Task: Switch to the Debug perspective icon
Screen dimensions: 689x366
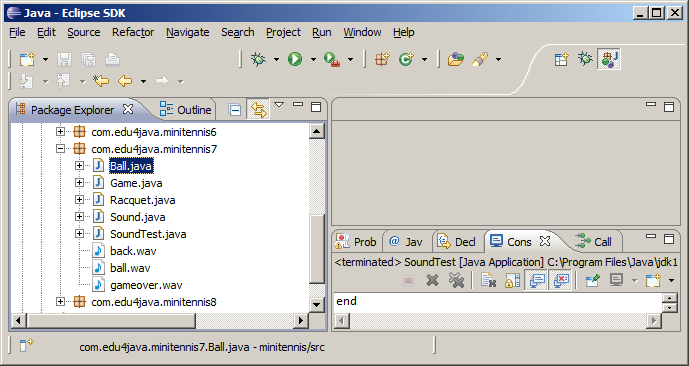Action: click(x=585, y=59)
